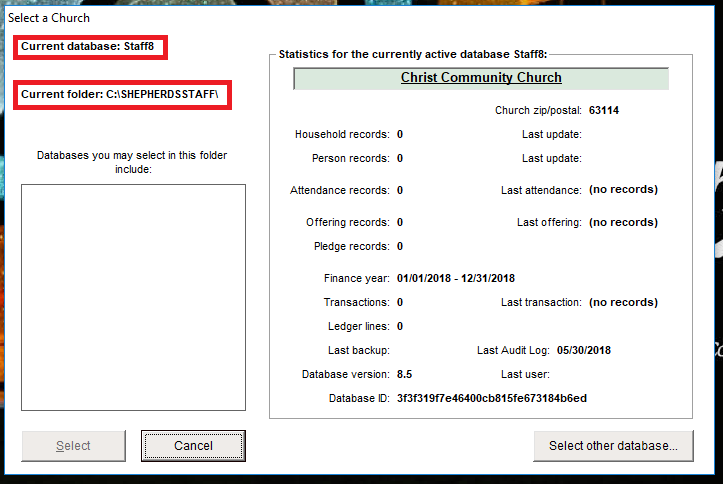Image resolution: width=723 pixels, height=484 pixels.
Task: Click the church zip value 63114
Action: [604, 110]
